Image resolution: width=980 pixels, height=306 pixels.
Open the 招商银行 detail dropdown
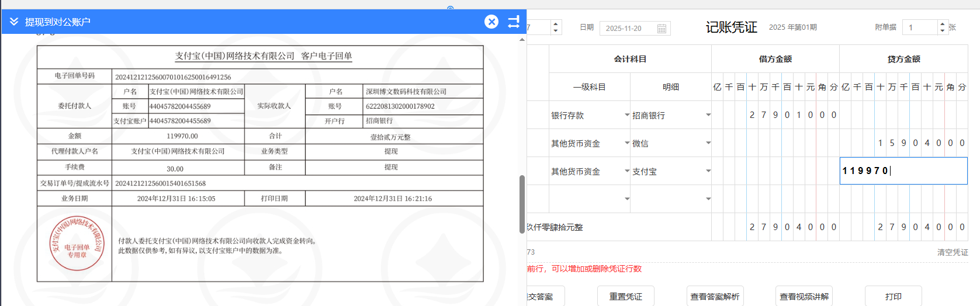(708, 115)
